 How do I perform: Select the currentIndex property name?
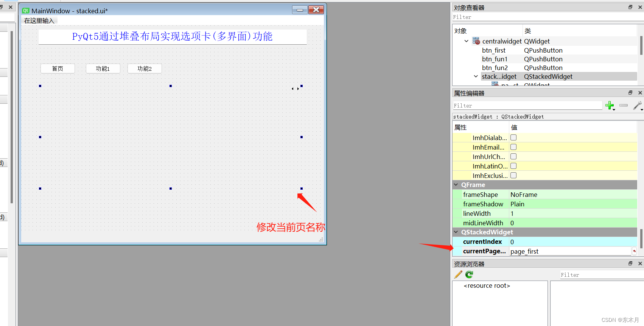pos(482,242)
